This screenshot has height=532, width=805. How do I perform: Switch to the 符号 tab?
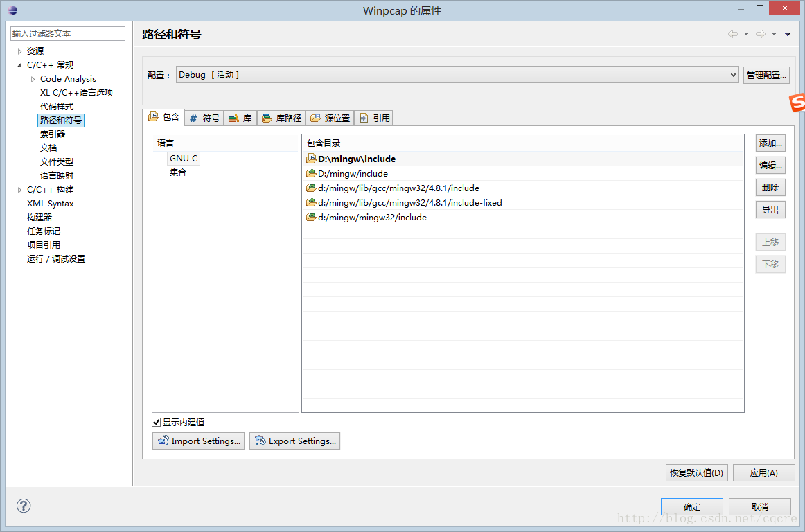point(204,118)
